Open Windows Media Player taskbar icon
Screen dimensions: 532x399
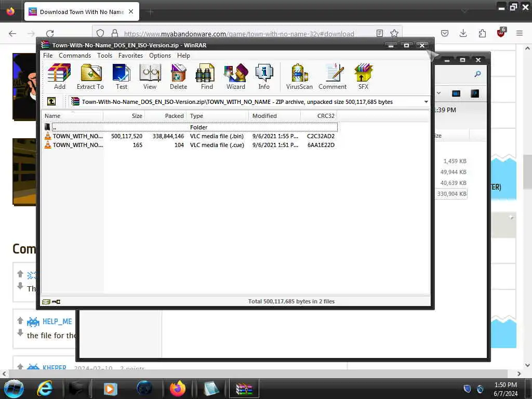[x=110, y=389]
